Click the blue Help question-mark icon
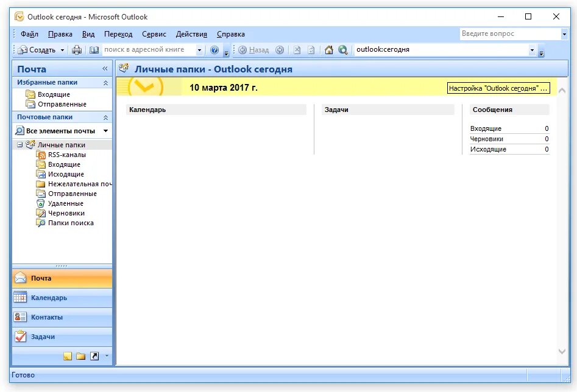Viewport: 577px width, 392px height. click(x=214, y=50)
